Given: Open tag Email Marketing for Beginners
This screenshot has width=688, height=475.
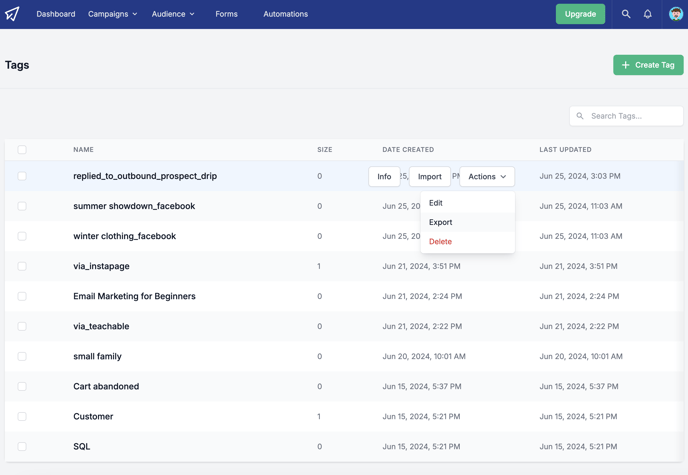Looking at the screenshot, I should click(134, 296).
